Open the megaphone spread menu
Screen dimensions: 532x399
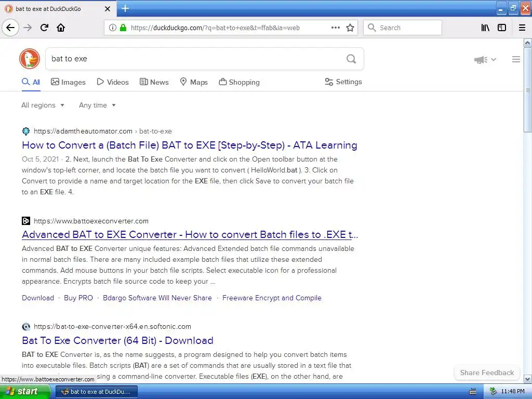(x=485, y=60)
